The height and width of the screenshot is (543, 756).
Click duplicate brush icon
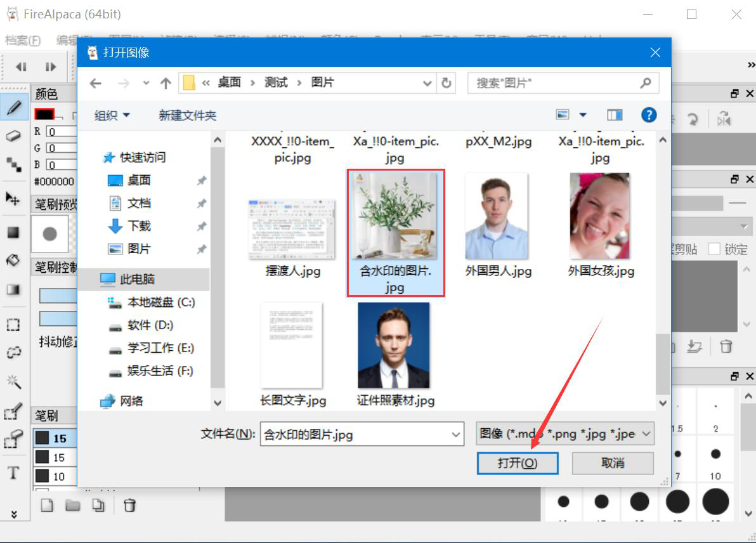click(98, 505)
